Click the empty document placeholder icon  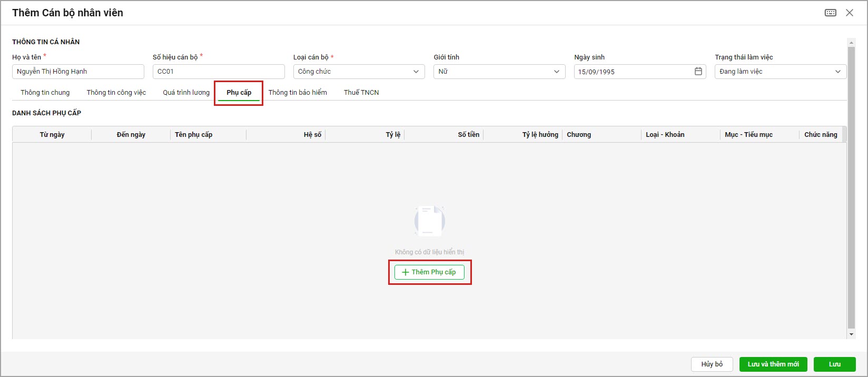[429, 221]
